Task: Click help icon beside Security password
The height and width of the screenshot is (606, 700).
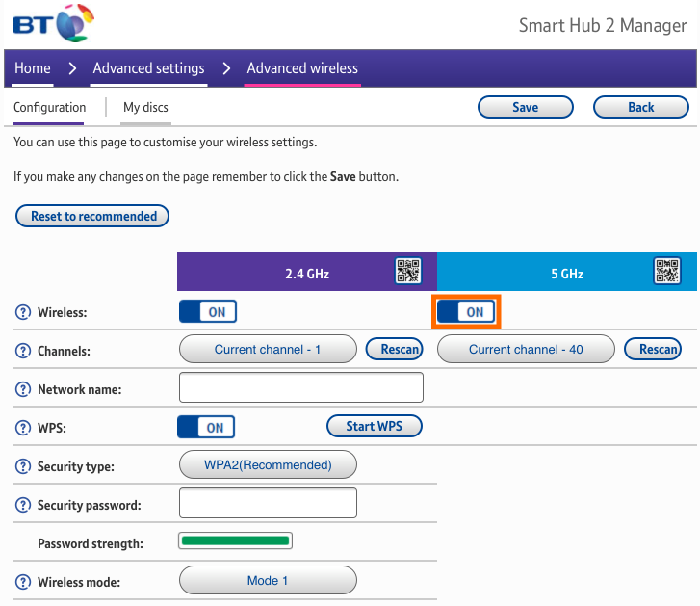Action: click(x=23, y=505)
